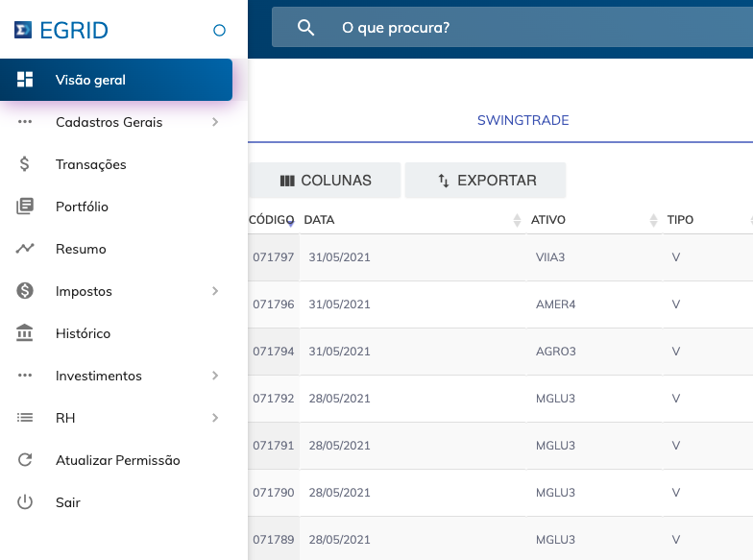
Task: Expand the Investimentos submenu chevron
Action: coord(215,376)
